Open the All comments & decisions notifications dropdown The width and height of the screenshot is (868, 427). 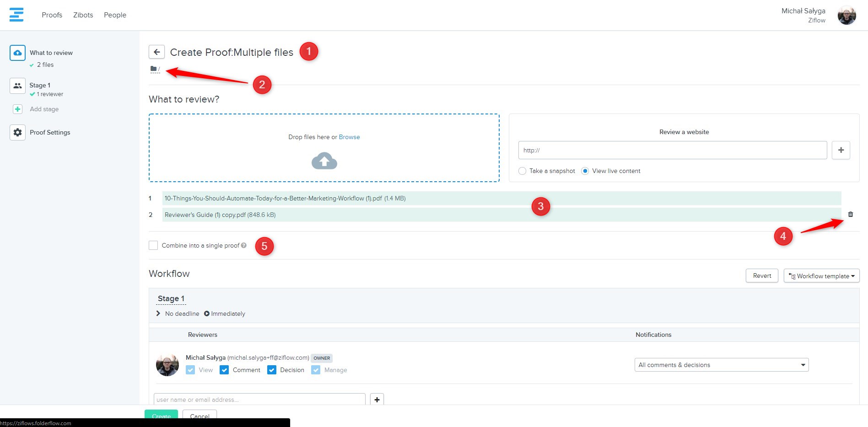(721, 365)
